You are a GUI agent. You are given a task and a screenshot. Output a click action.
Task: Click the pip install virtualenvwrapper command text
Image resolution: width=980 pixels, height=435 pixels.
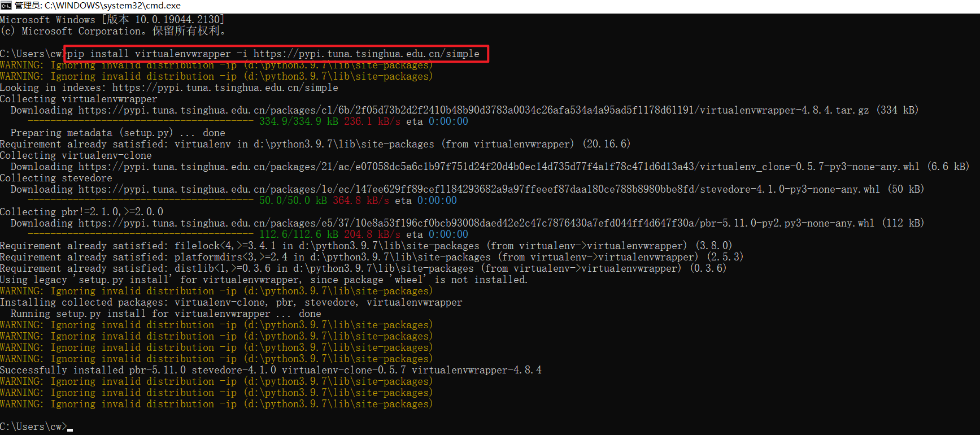pos(273,54)
